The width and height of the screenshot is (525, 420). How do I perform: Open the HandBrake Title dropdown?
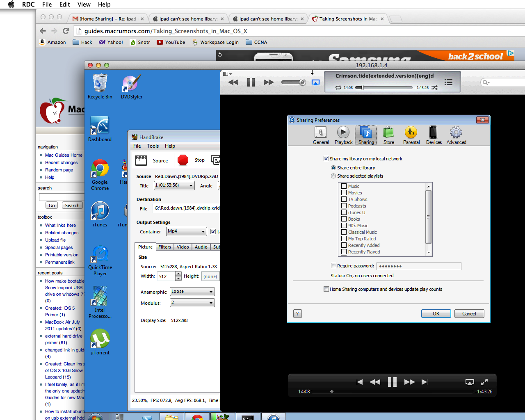click(174, 185)
